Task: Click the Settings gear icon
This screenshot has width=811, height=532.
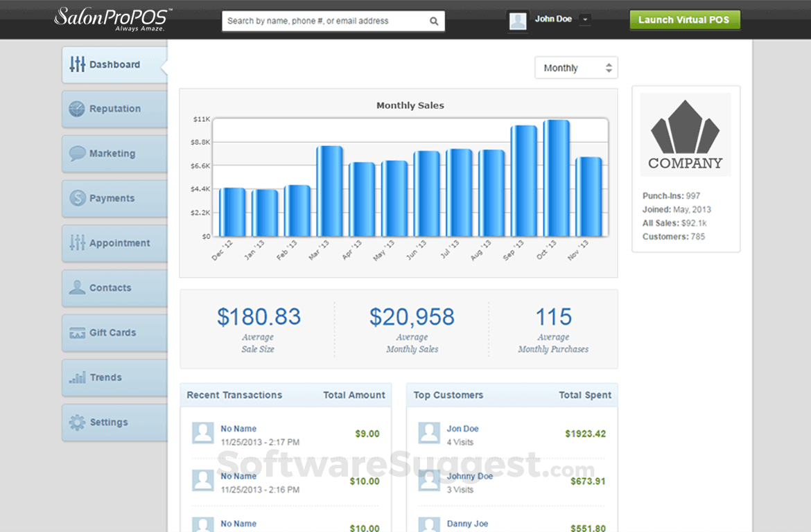Action: tap(76, 422)
